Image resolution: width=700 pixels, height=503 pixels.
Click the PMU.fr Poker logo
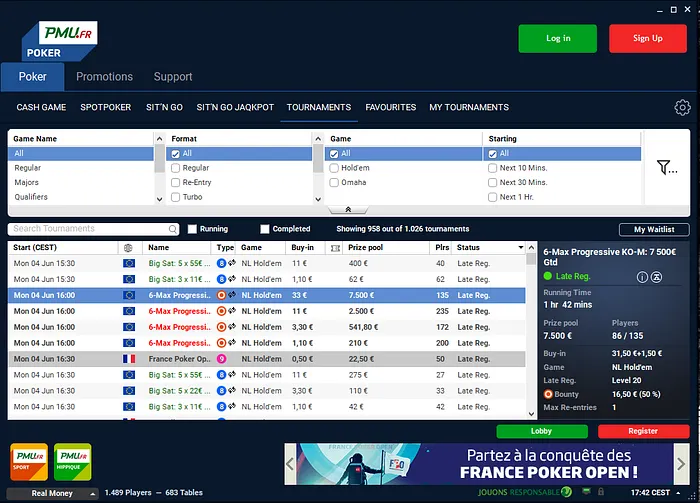tap(60, 41)
